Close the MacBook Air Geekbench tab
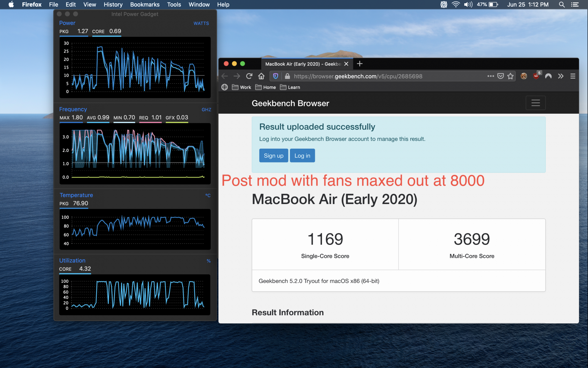 point(346,64)
